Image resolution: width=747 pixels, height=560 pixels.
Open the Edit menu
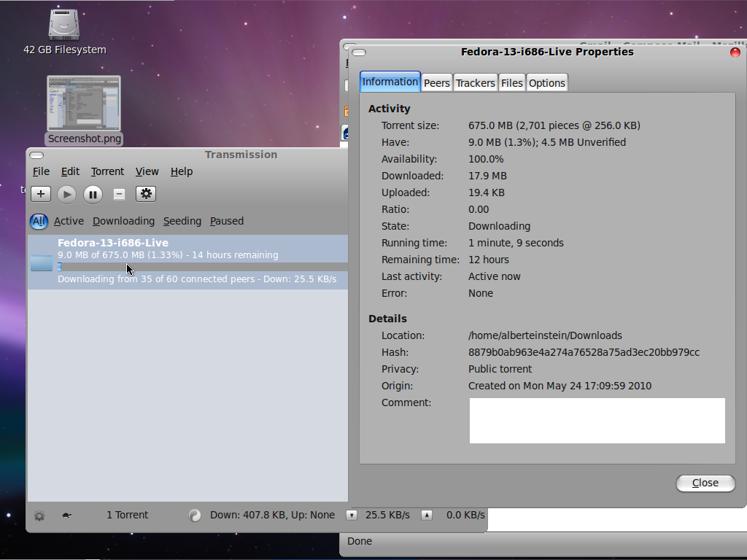(70, 171)
